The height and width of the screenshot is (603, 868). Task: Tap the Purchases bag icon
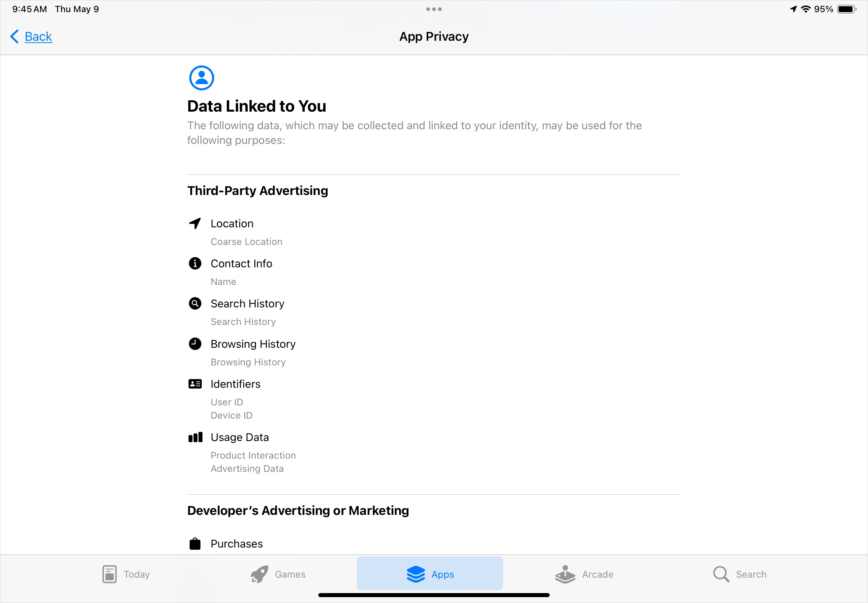(x=195, y=544)
